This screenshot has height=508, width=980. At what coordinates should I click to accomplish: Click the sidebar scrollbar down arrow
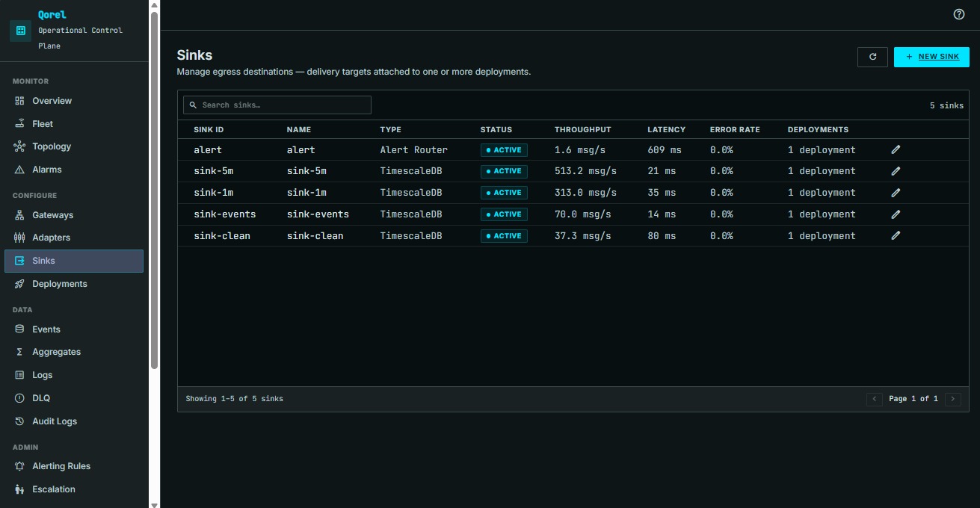[x=155, y=504]
